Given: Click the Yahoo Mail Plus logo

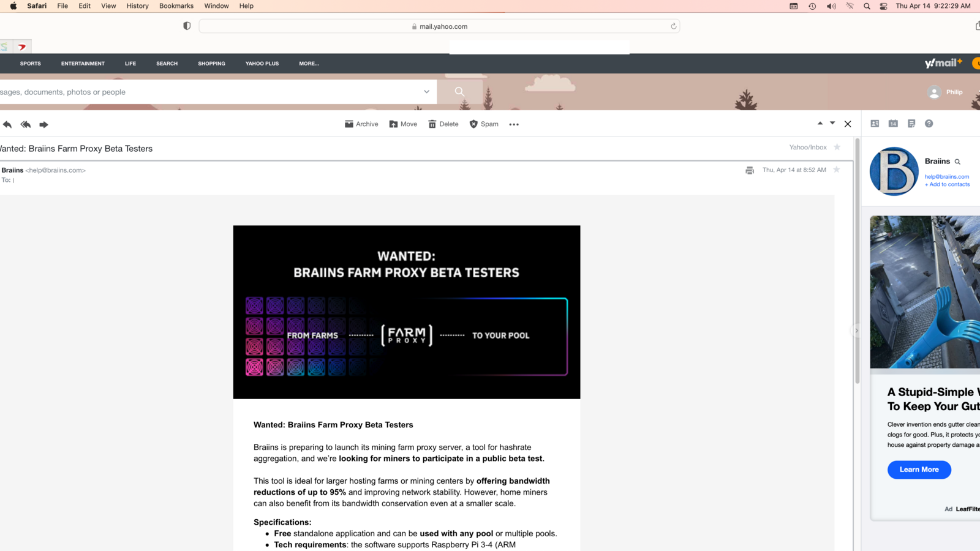Looking at the screenshot, I should tap(943, 63).
